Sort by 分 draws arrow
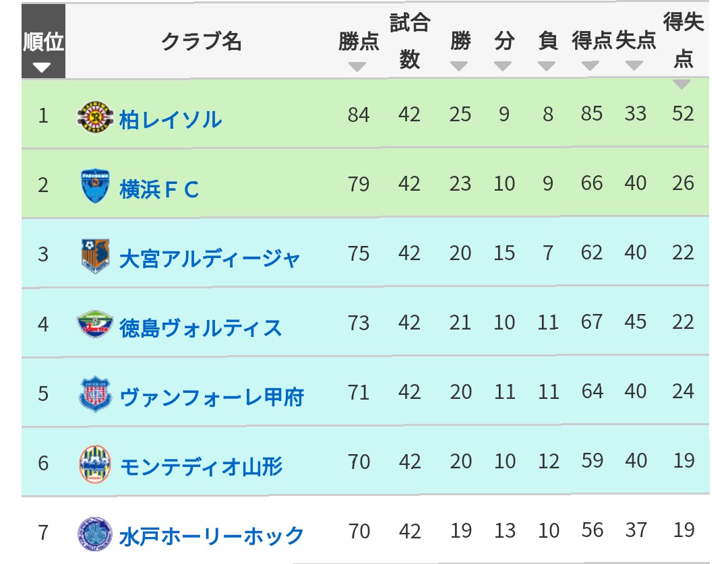This screenshot has height=564, width=728. click(x=503, y=67)
